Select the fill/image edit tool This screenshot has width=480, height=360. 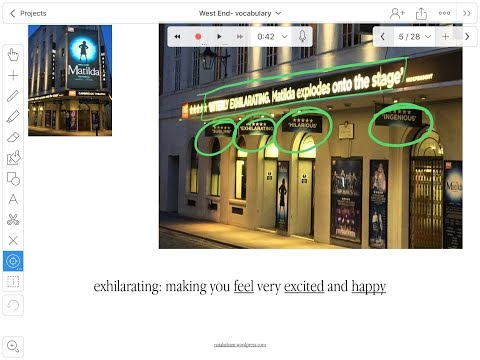[13, 158]
